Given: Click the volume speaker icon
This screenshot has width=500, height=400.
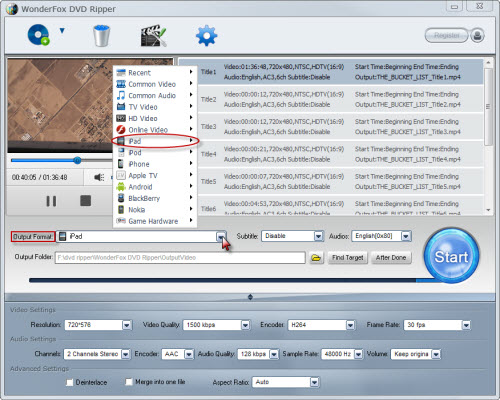Looking at the screenshot, I should coord(99,177).
